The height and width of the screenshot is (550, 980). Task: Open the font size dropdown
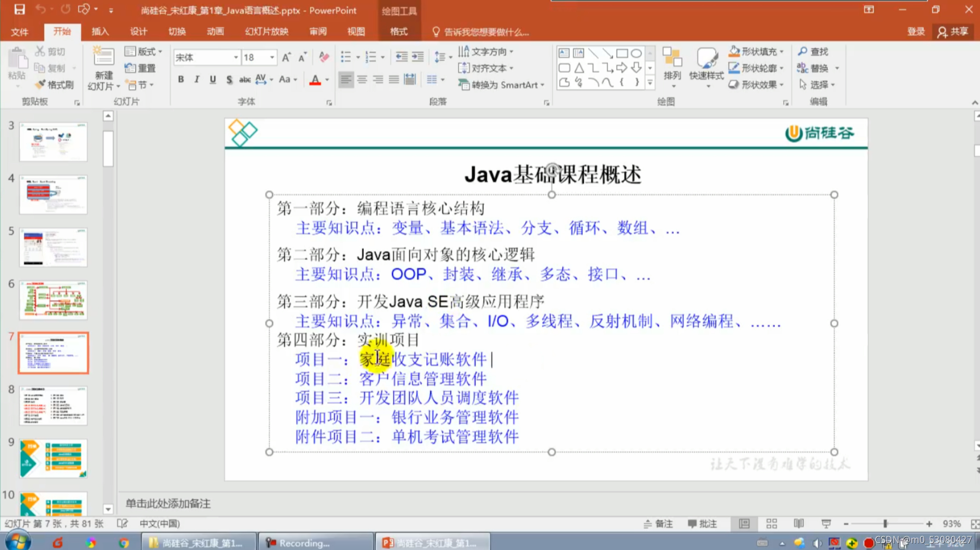[x=271, y=57]
